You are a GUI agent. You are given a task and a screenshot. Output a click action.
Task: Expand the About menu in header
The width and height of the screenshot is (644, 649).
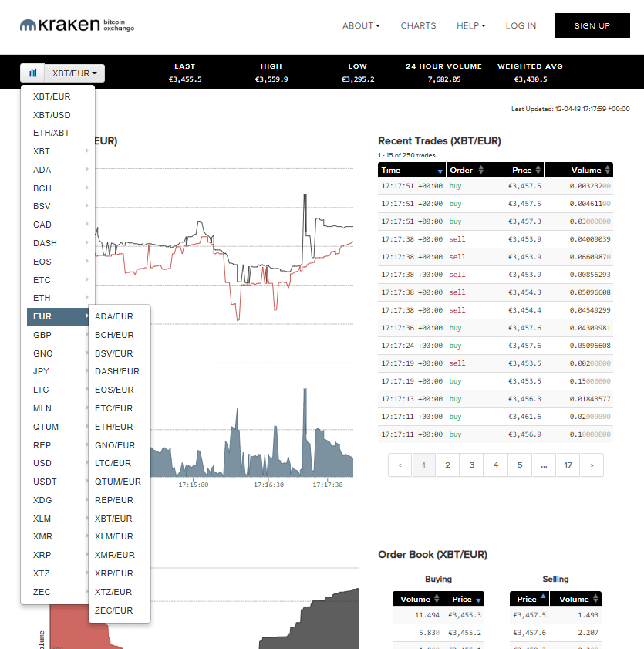pos(361,25)
